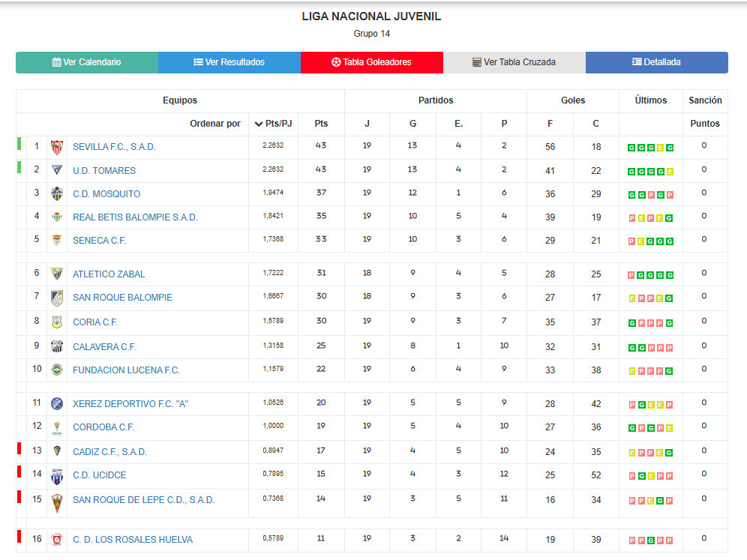Click the Xerez Deportivo F.C. crest
Screen dimensions: 747x560
[x=57, y=404]
